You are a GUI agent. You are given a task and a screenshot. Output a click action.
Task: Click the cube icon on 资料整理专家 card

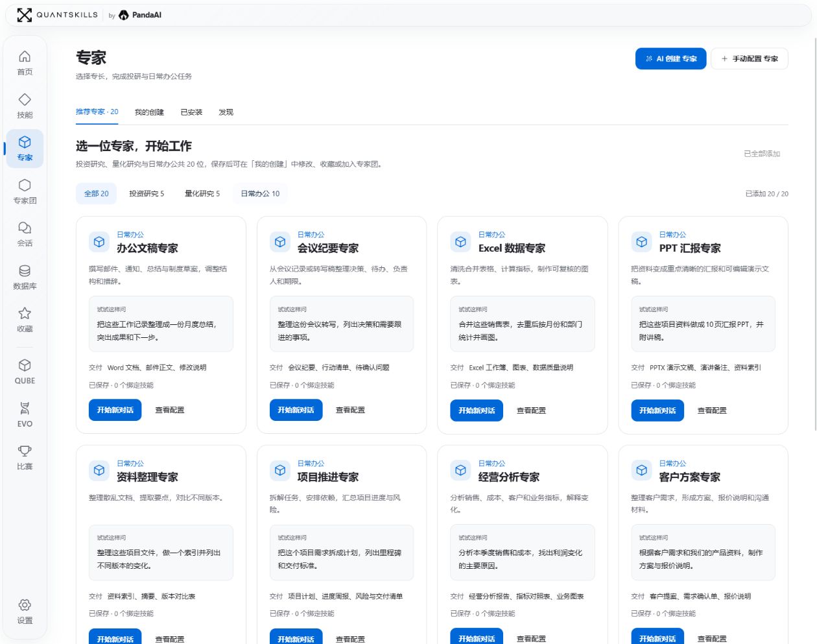[99, 470]
